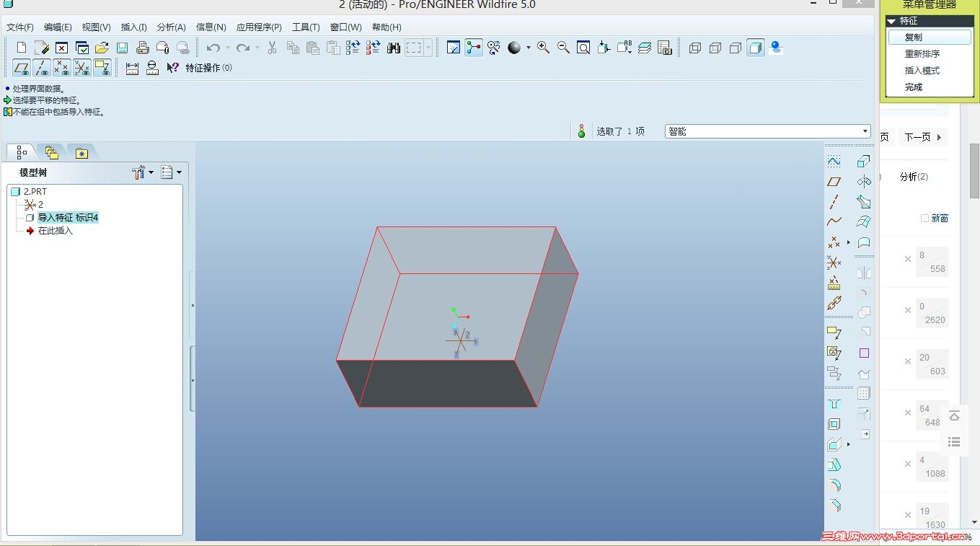Screen dimensions: 980x546
Task: Toggle annotation element display
Action: click(x=102, y=68)
